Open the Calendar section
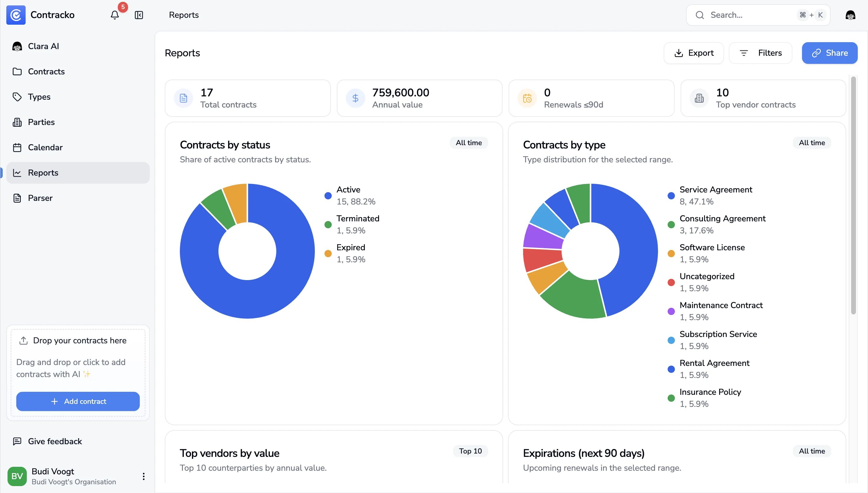 coord(45,148)
